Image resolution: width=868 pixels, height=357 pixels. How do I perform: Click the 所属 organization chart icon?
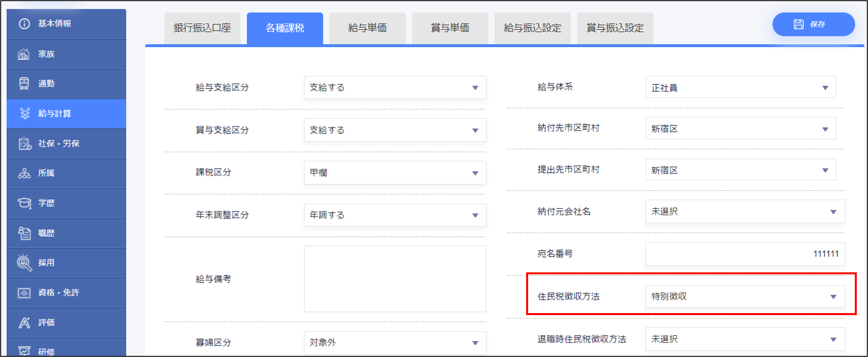[x=24, y=173]
